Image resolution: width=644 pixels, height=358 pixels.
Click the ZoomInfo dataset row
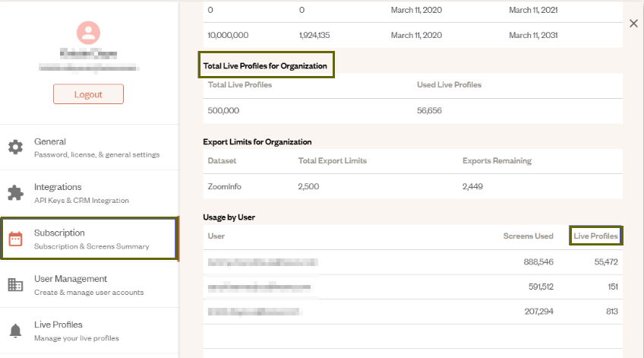tap(412, 186)
